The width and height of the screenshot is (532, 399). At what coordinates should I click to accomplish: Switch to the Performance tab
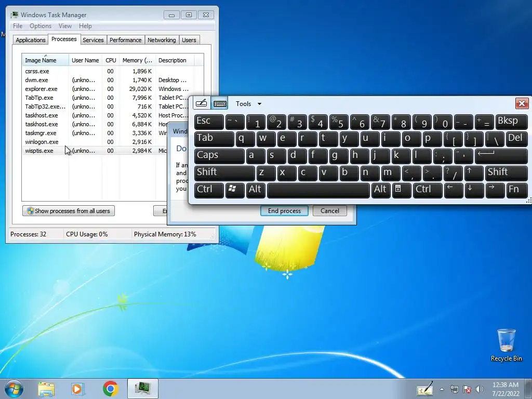(x=126, y=40)
